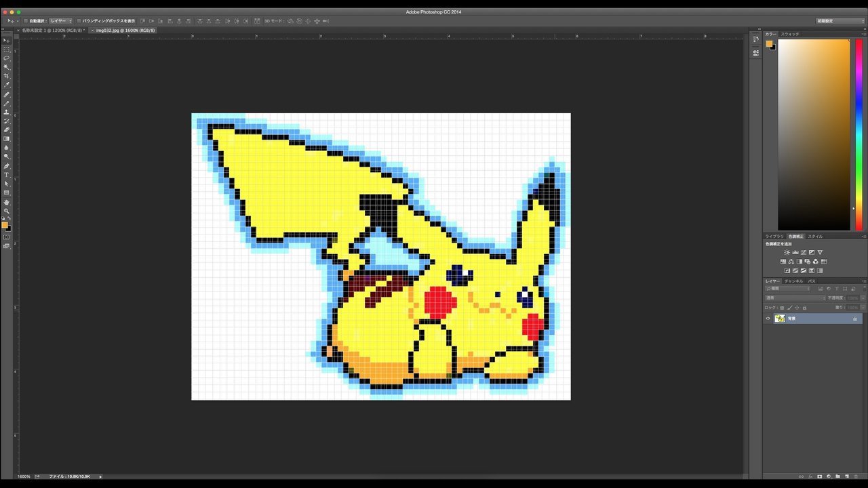868x488 pixels.
Task: Select the History Brush tool
Action: (7, 121)
